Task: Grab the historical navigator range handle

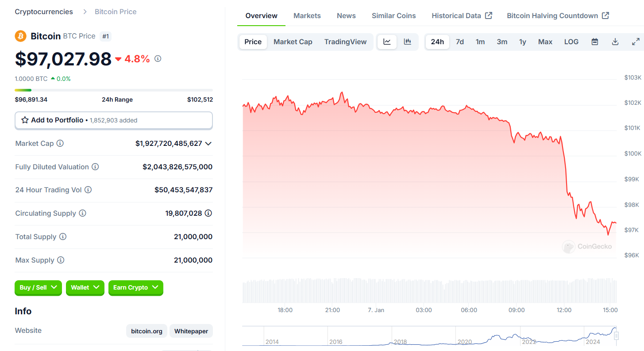Action: click(616, 336)
